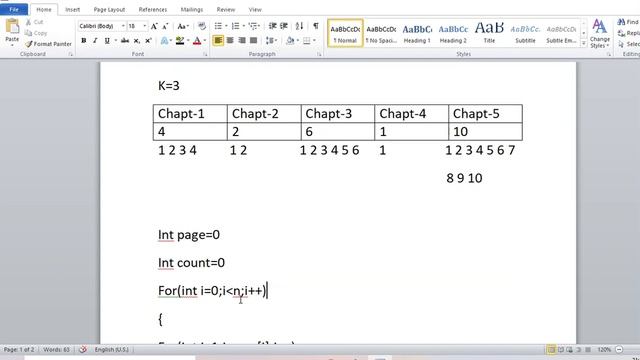Image resolution: width=640 pixels, height=360 pixels.
Task: Click the proofing errors status icon
Action: coord(83,350)
